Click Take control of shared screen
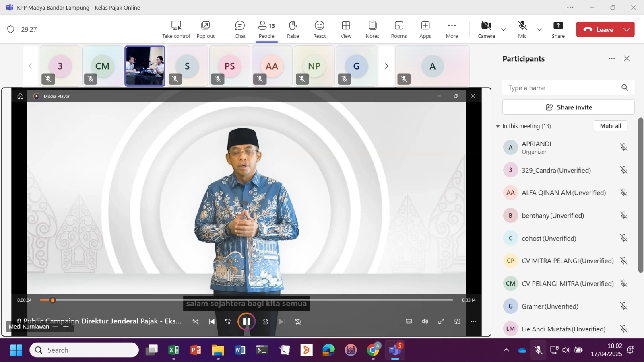644x362 pixels. (176, 29)
